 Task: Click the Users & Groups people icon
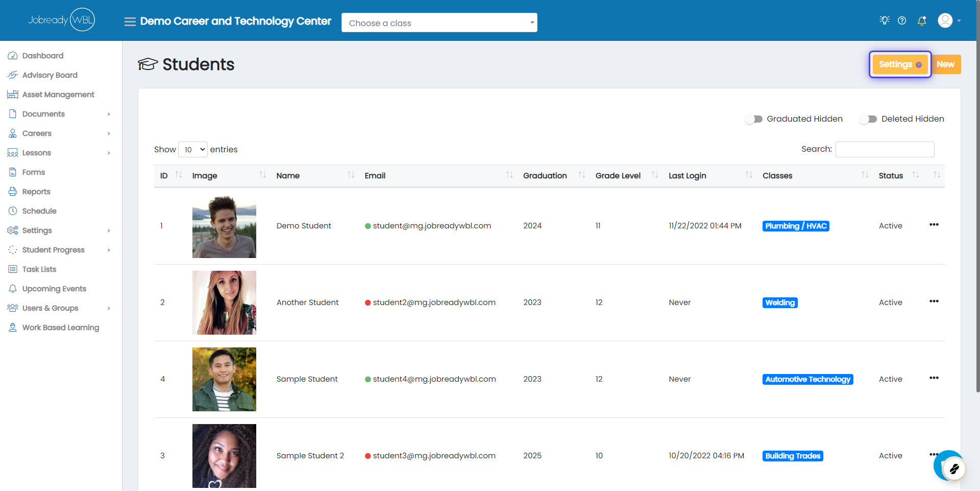13,308
